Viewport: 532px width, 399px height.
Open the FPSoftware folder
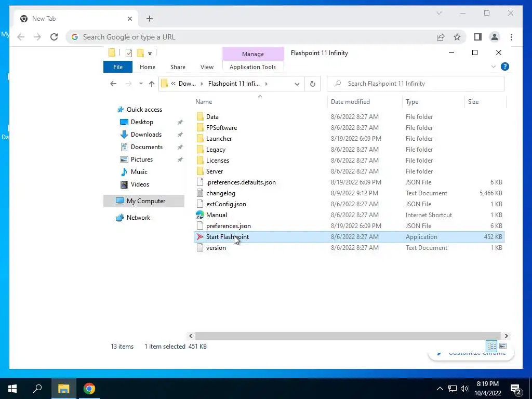(221, 128)
